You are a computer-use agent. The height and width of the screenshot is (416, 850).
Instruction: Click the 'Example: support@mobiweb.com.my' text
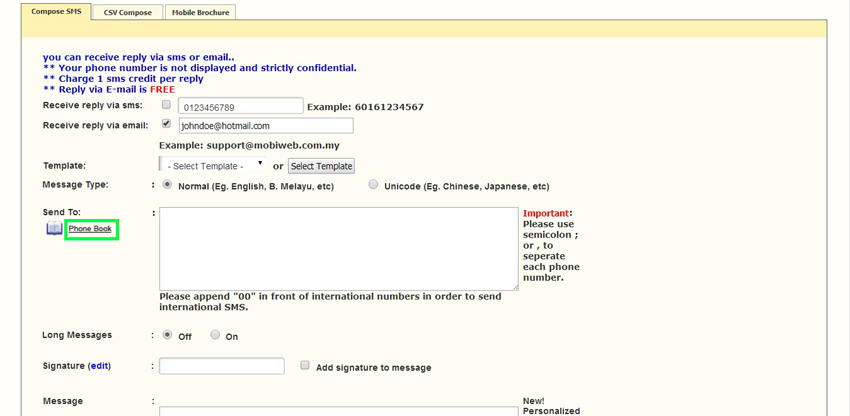pyautogui.click(x=249, y=146)
